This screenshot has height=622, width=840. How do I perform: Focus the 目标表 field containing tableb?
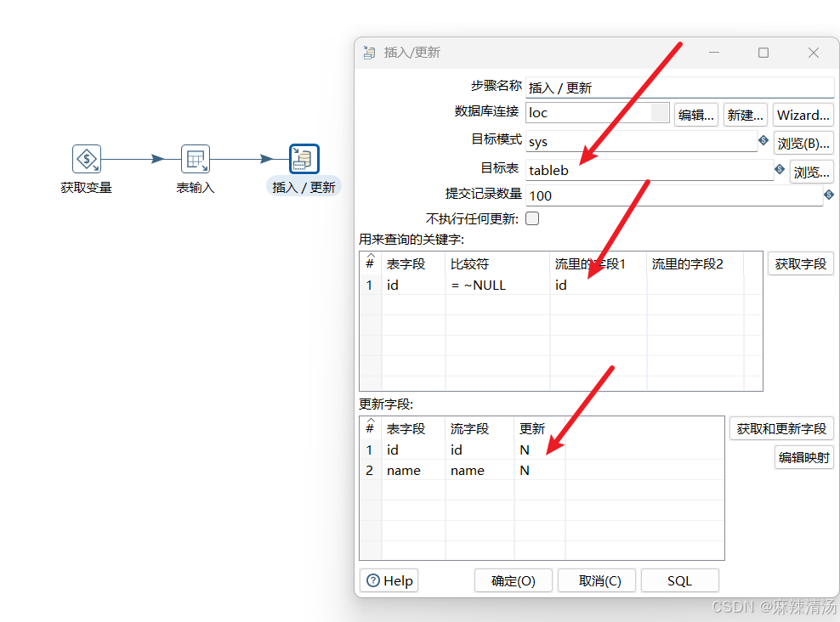click(x=650, y=170)
